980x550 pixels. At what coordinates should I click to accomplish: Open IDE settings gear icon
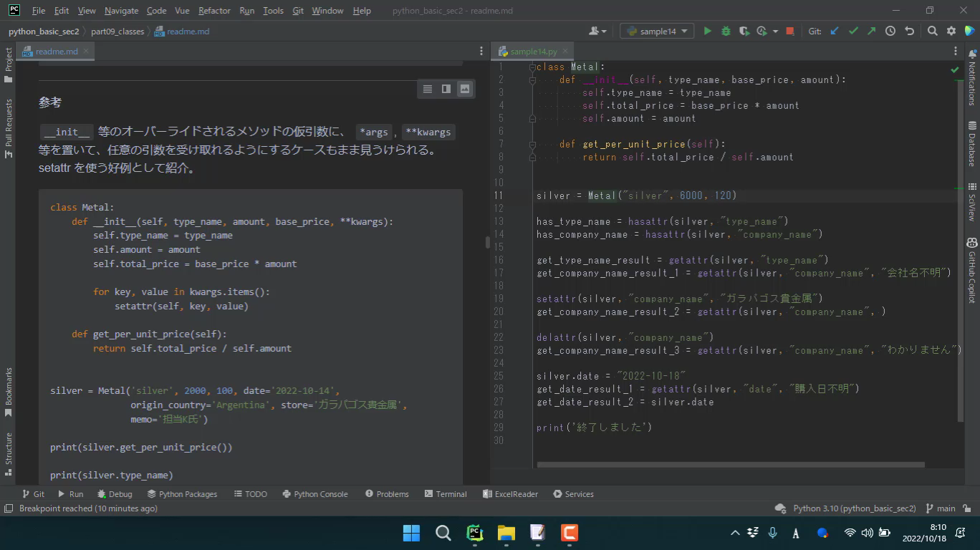[x=951, y=31]
